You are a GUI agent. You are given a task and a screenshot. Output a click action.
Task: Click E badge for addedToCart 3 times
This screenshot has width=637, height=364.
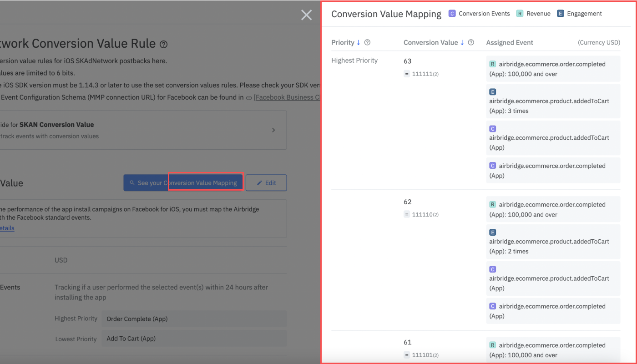coord(492,92)
